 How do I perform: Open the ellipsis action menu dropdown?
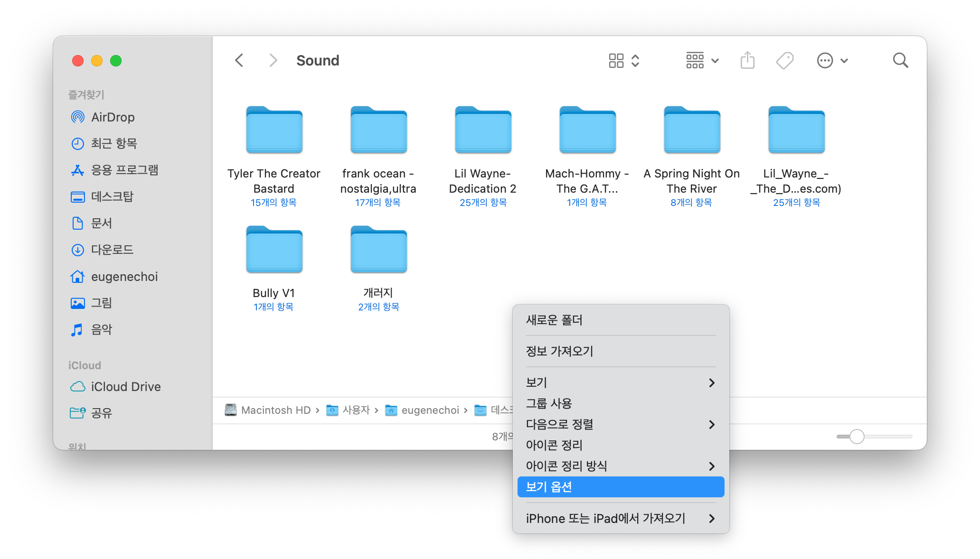[x=832, y=61]
